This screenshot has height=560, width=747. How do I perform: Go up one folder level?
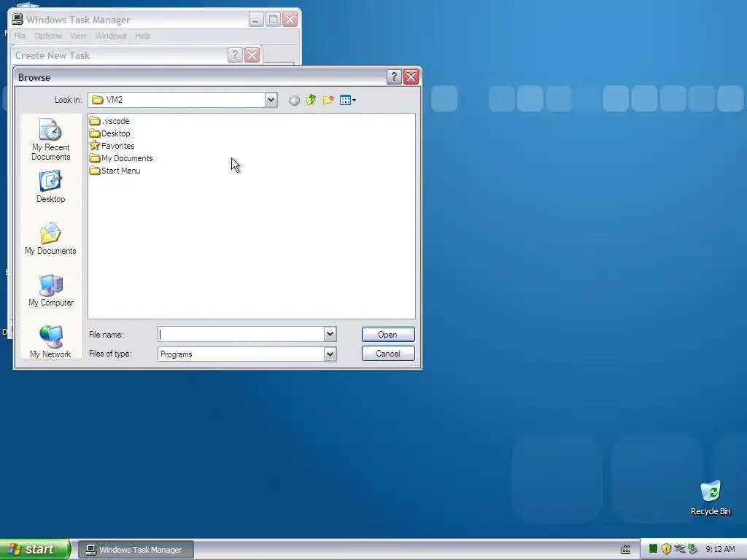(311, 100)
